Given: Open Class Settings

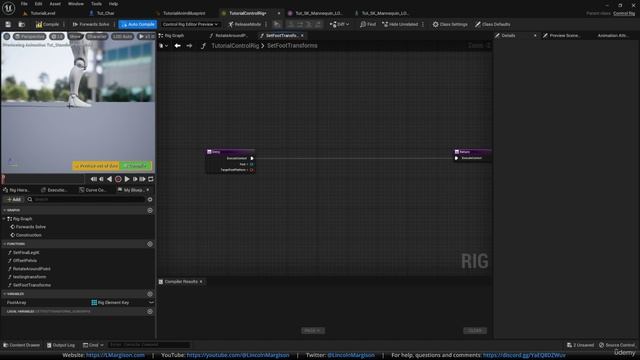Looking at the screenshot, I should (450, 24).
